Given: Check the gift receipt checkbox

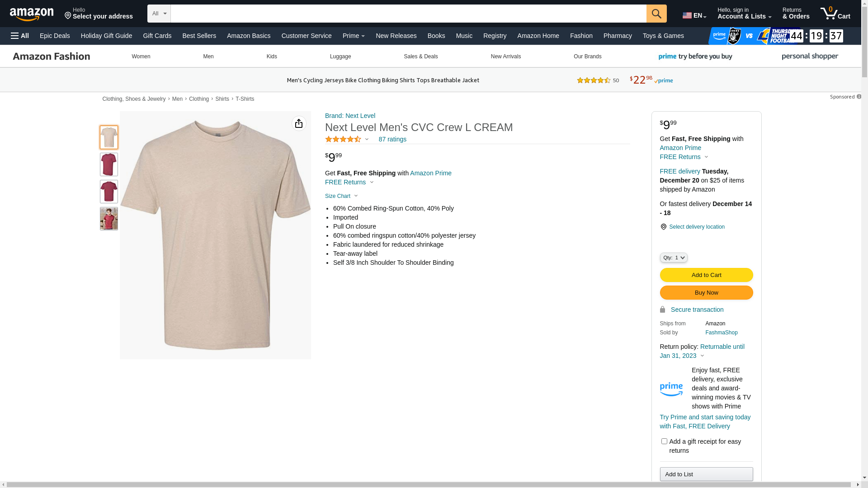Looking at the screenshot, I should pyautogui.click(x=664, y=441).
